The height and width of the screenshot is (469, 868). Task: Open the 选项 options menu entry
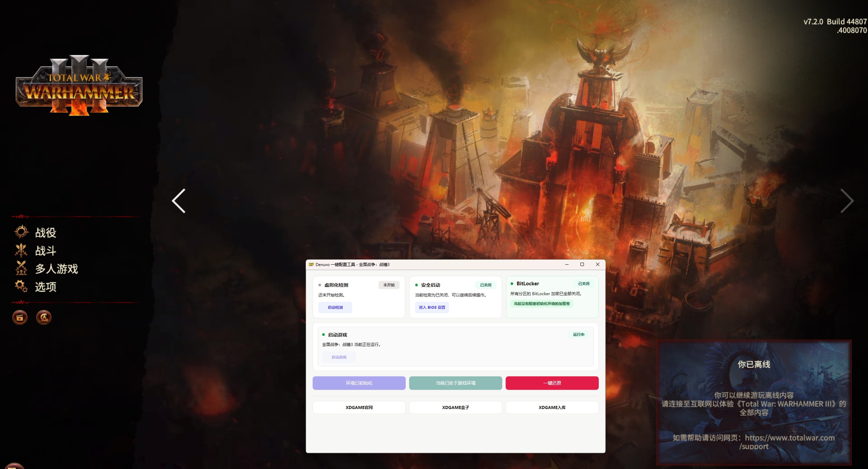coord(46,287)
